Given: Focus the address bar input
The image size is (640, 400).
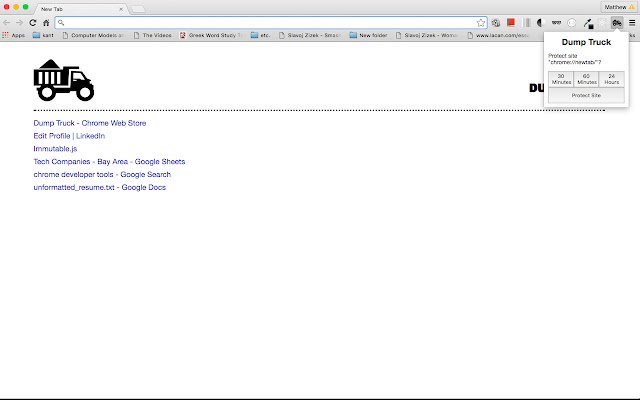Looking at the screenshot, I should [x=269, y=23].
